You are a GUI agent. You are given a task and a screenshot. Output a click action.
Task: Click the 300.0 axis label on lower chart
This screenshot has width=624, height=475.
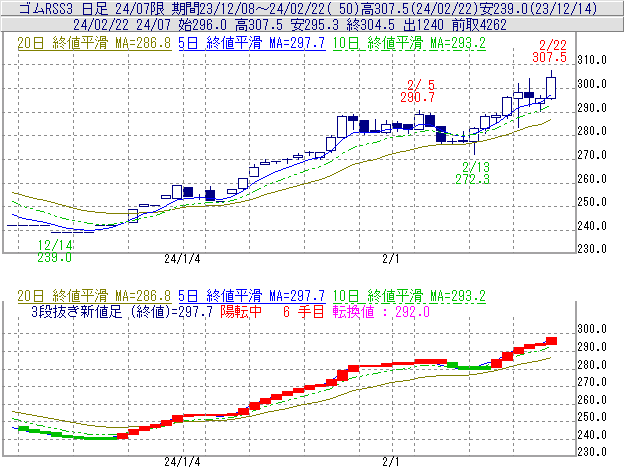point(592,329)
